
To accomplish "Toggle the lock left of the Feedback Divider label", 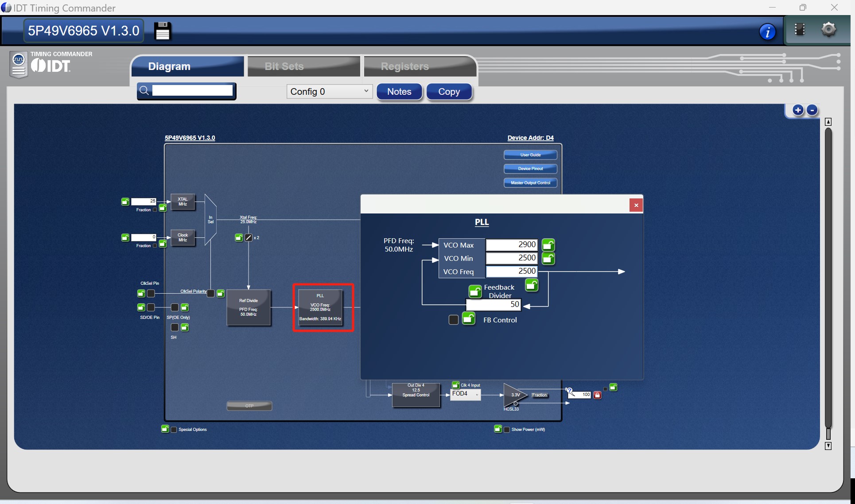I will pos(475,291).
